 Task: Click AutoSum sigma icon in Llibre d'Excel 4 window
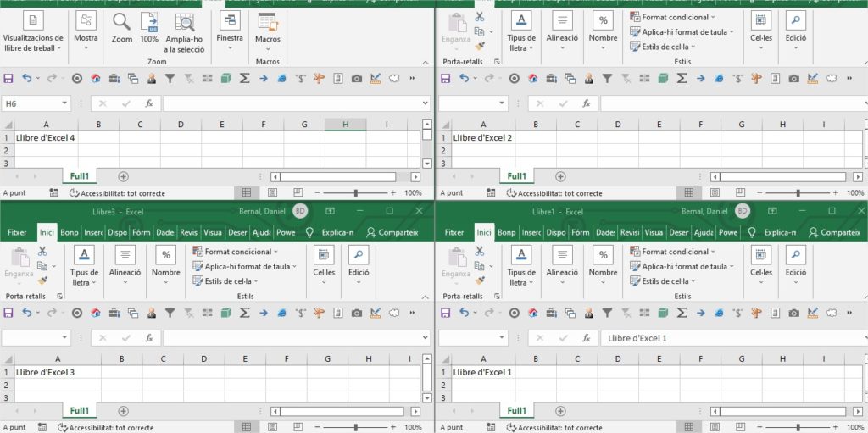coord(244,79)
